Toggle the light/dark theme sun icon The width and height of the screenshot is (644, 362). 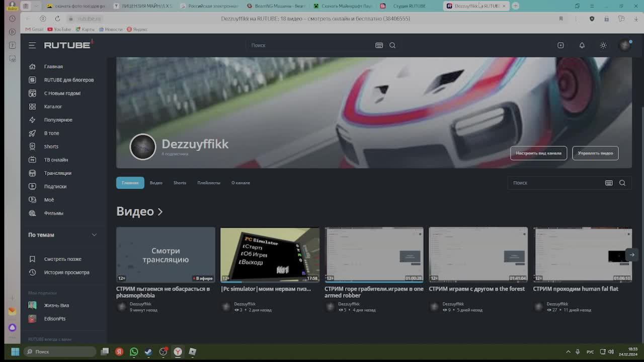[603, 45]
